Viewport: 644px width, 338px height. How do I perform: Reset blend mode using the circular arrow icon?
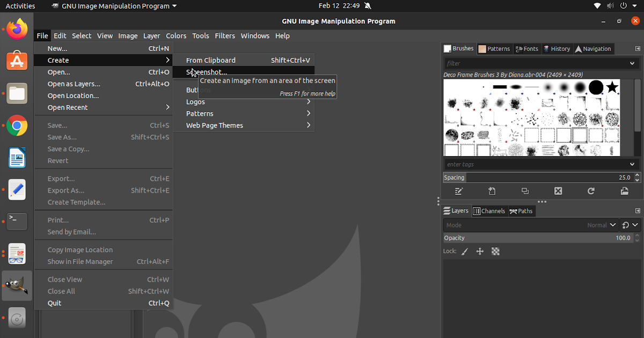point(625,225)
